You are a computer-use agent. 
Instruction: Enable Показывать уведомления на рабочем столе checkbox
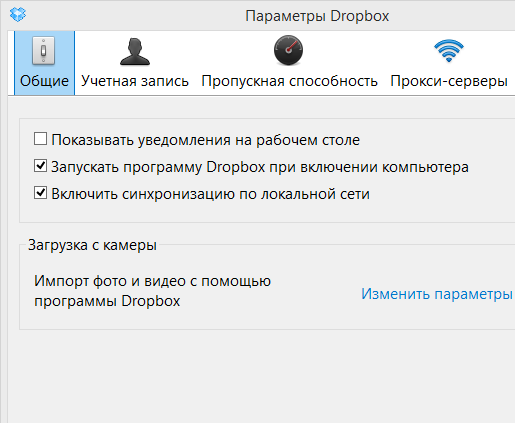click(x=40, y=139)
